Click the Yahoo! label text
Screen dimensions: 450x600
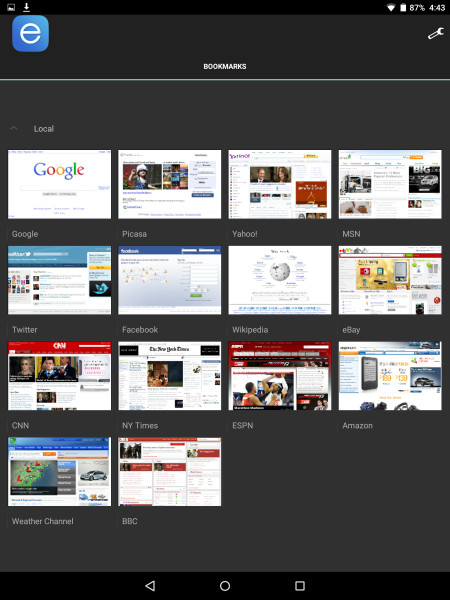pos(245,234)
